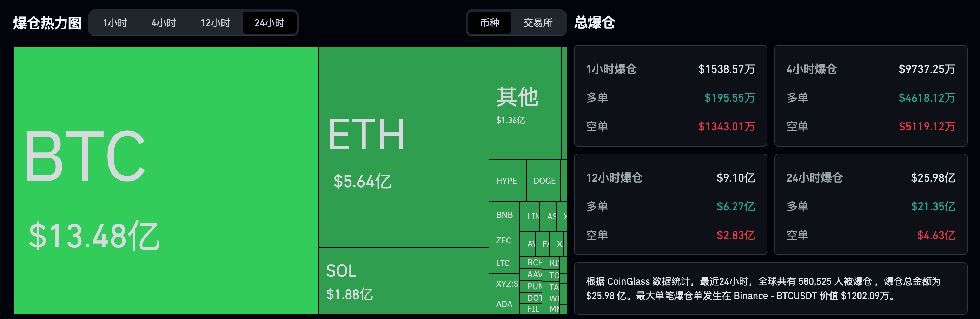Select the 24小时 timeframe tab
The height and width of the screenshot is (319, 980).
pos(269,23)
